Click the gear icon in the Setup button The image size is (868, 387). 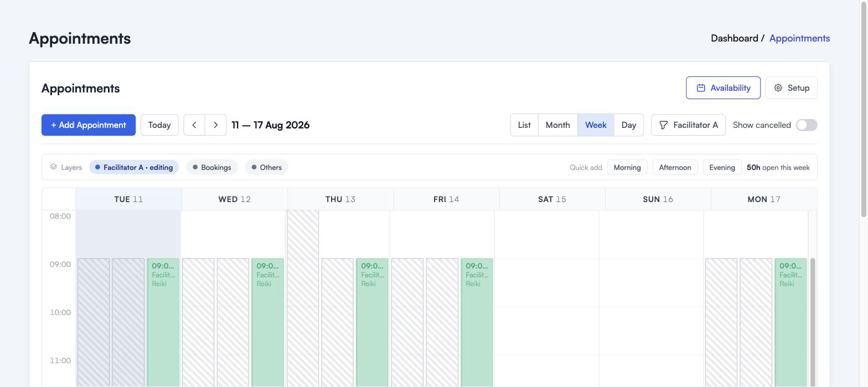[778, 88]
